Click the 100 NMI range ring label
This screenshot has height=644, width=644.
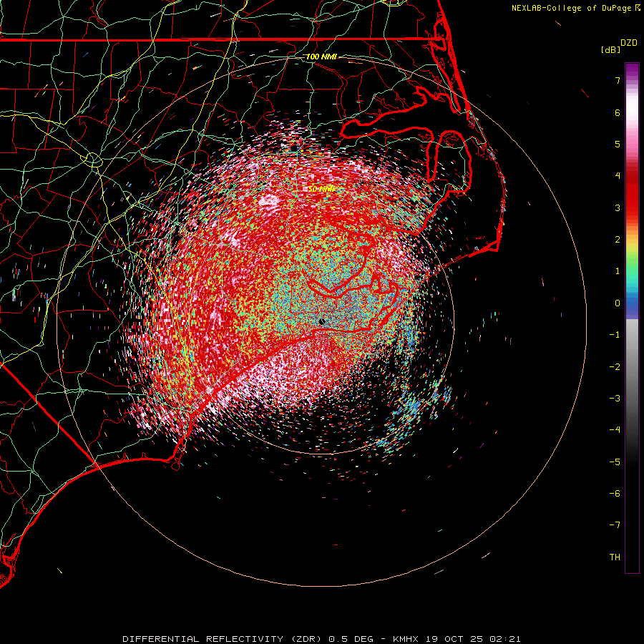(321, 57)
